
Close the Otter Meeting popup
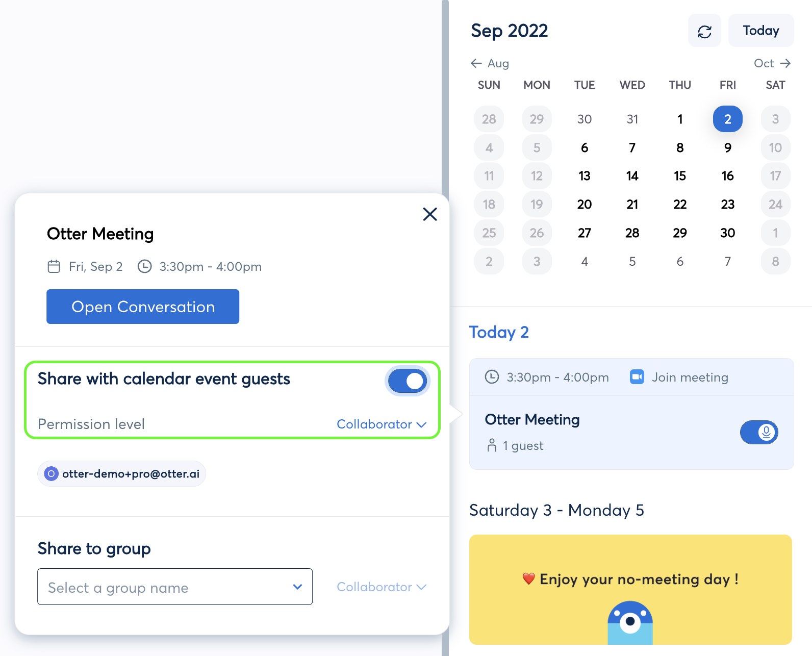coord(430,214)
